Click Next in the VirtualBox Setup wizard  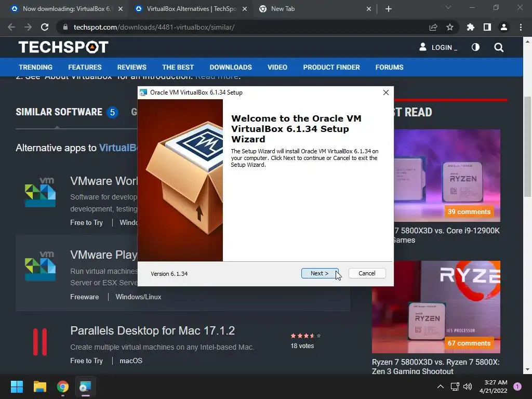(x=320, y=273)
